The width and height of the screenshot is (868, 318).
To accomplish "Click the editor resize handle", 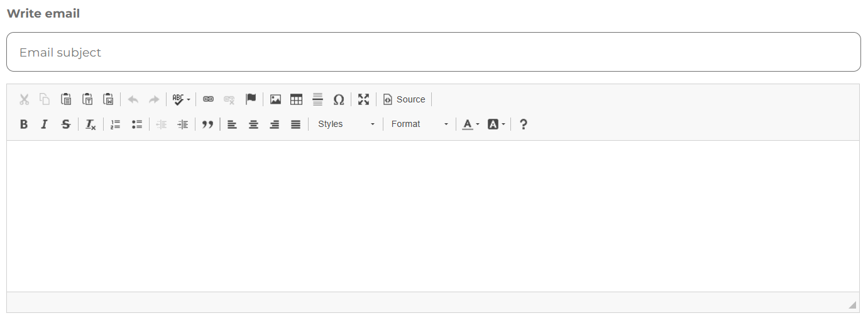I will click(852, 305).
